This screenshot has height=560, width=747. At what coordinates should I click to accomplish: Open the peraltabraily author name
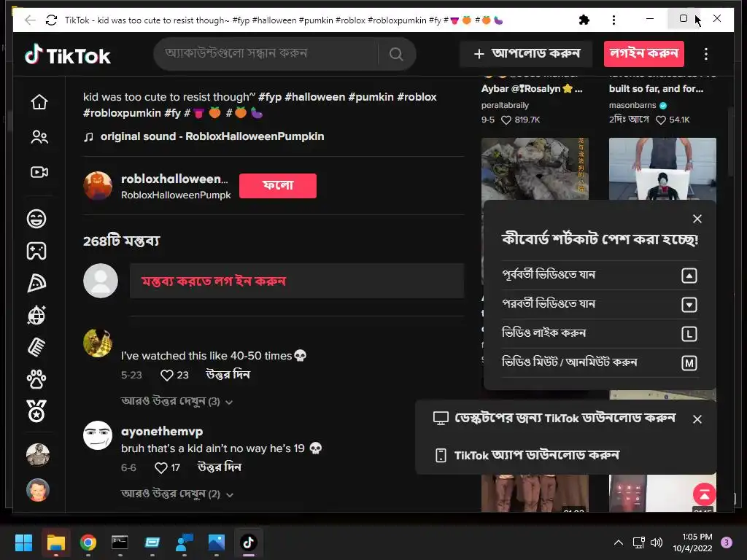pyautogui.click(x=505, y=105)
